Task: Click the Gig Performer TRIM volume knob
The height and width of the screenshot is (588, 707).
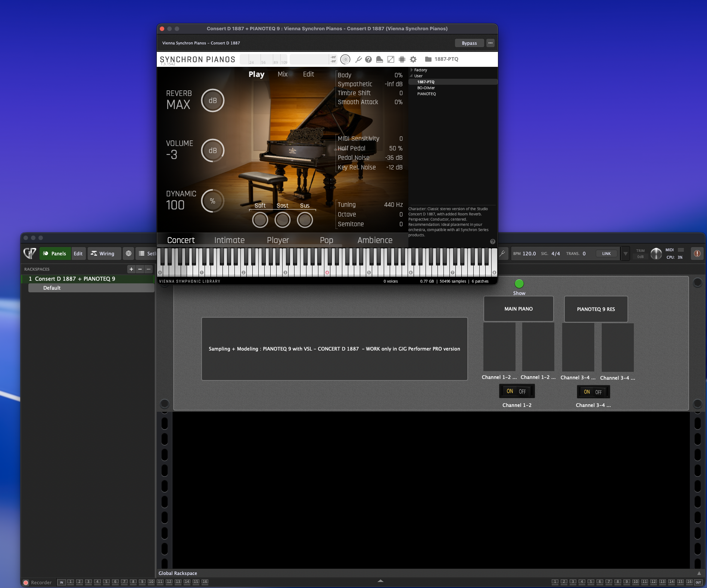Action: pyautogui.click(x=656, y=253)
